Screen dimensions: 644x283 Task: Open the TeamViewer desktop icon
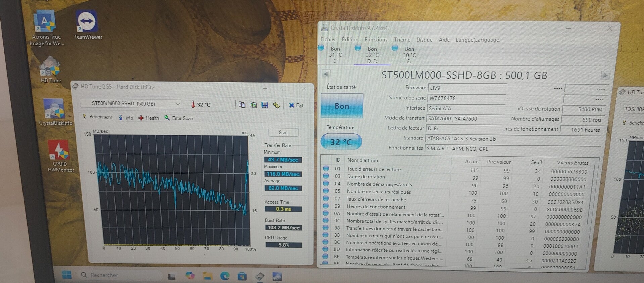(x=88, y=25)
